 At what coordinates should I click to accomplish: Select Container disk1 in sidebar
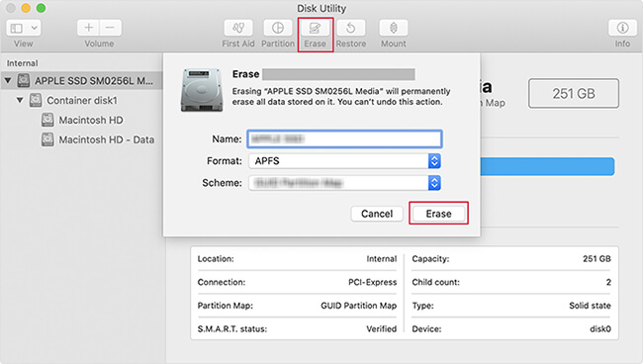[x=82, y=101]
